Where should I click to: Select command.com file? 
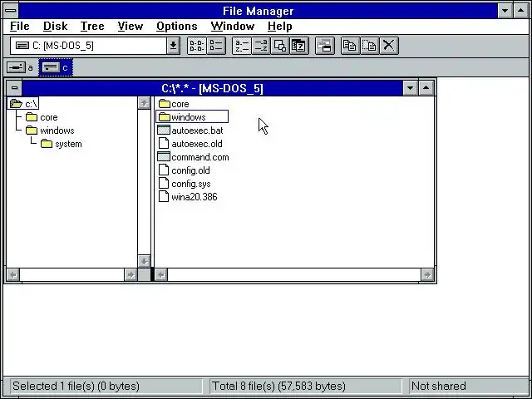(x=194, y=157)
